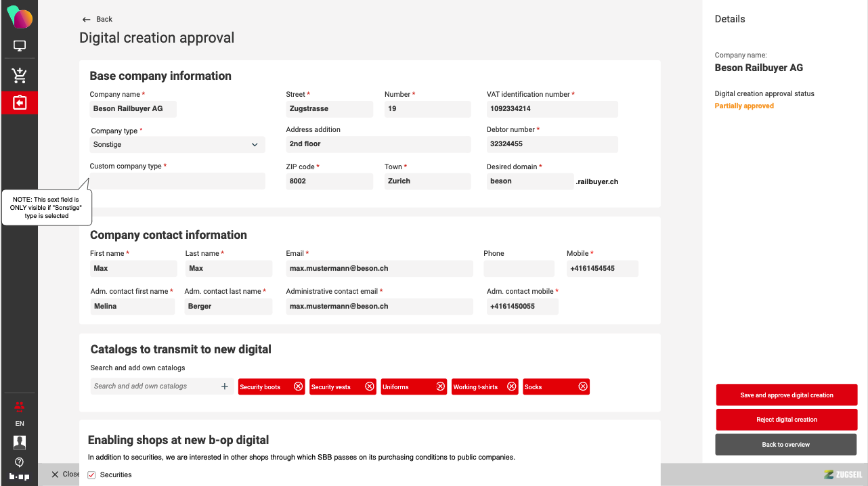868x486 pixels.
Task: Click the red clipboard arrow sidebar icon
Action: pos(20,103)
